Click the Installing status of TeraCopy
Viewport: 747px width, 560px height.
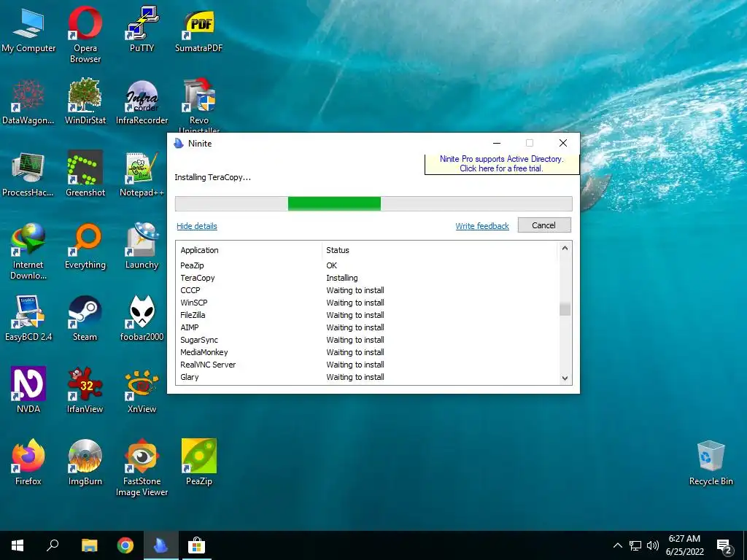click(341, 278)
